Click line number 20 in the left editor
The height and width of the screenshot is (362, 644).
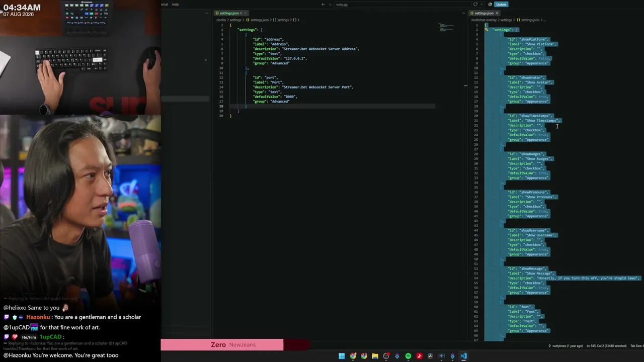(x=221, y=116)
